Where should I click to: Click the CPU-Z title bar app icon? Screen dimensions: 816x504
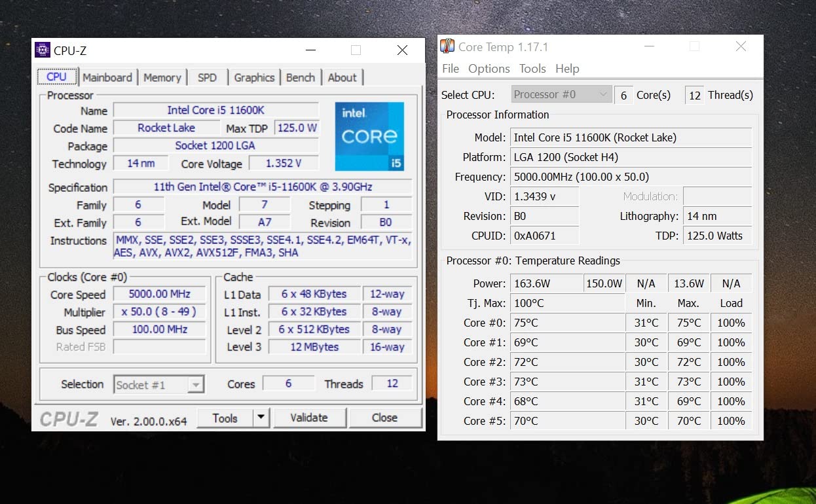click(x=43, y=50)
